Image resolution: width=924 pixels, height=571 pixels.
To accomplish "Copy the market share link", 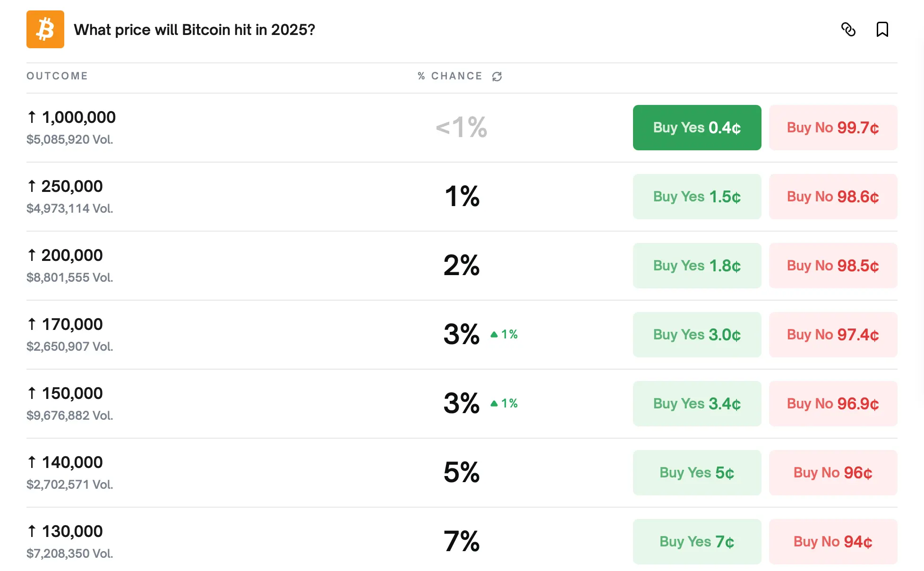I will pos(849,30).
